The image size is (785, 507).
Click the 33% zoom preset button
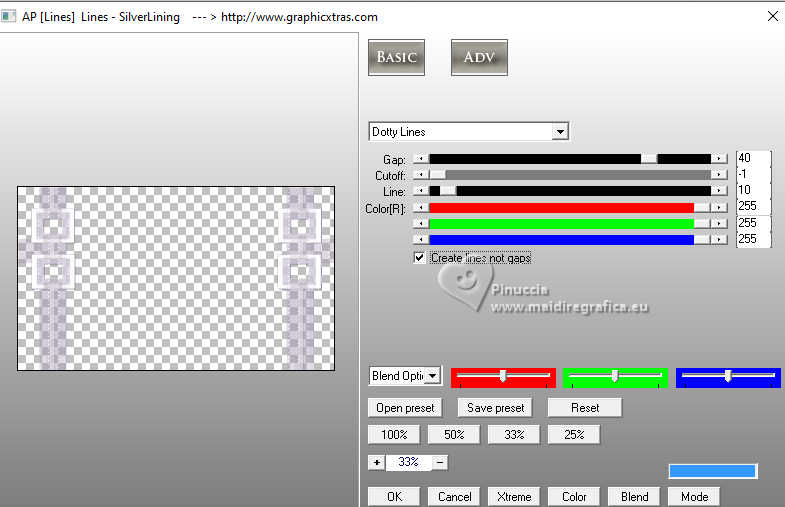514,434
